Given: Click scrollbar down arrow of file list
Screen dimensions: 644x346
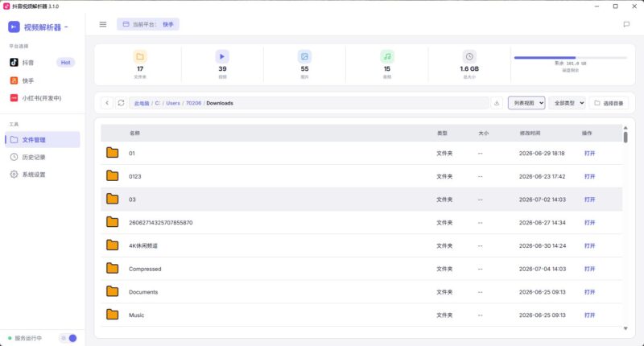Looking at the screenshot, I should click(625, 328).
